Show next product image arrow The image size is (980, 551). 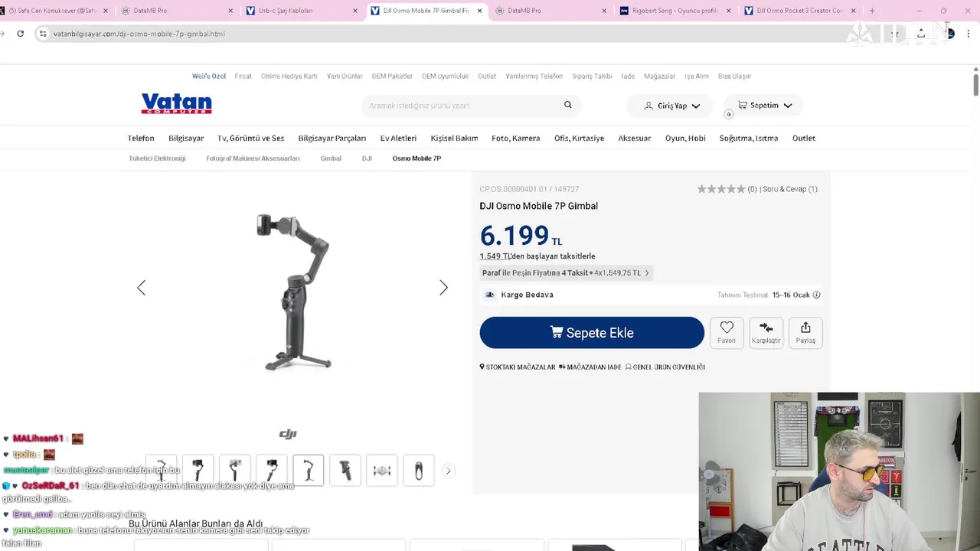[x=443, y=288]
